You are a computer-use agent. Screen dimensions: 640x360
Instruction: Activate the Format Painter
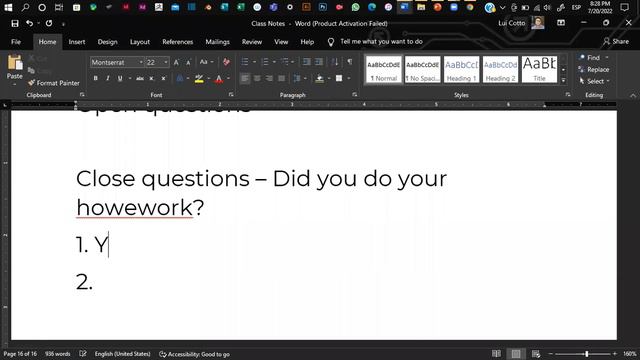[53, 83]
